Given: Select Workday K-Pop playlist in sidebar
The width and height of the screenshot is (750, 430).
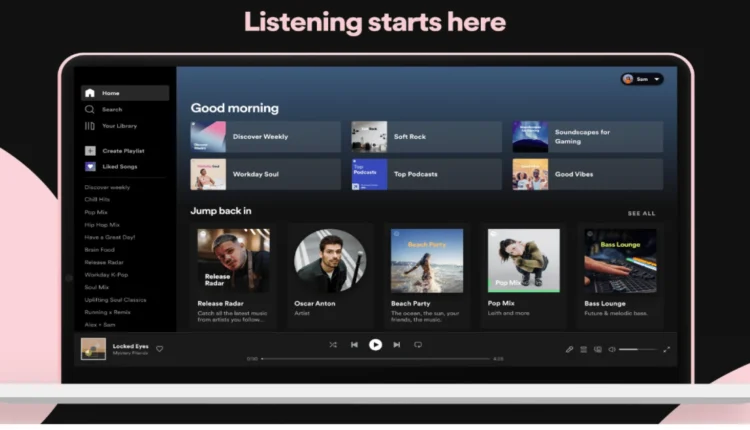Looking at the screenshot, I should pos(106,275).
